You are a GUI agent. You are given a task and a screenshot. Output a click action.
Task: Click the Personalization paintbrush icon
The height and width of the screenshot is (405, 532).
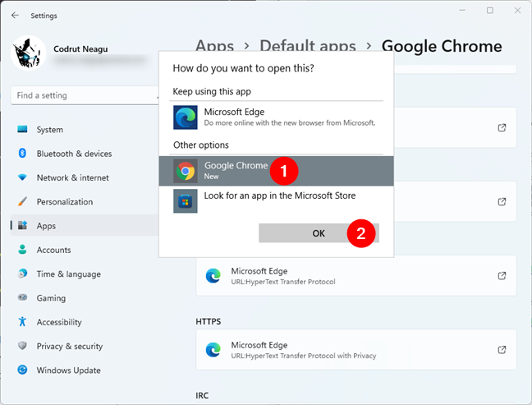point(22,201)
